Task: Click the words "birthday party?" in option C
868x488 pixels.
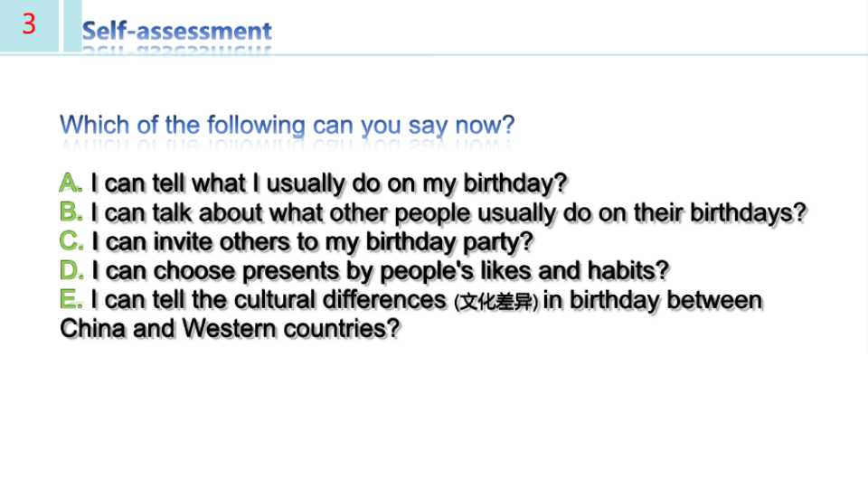Action: coord(449,242)
